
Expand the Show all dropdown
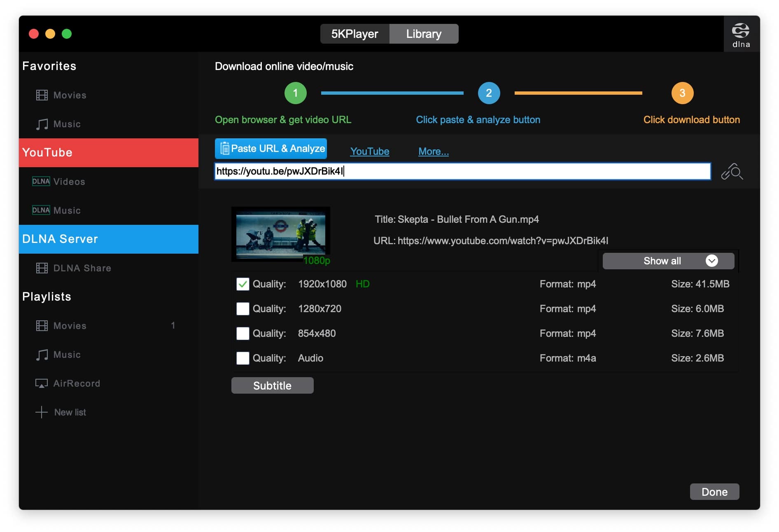coord(668,261)
